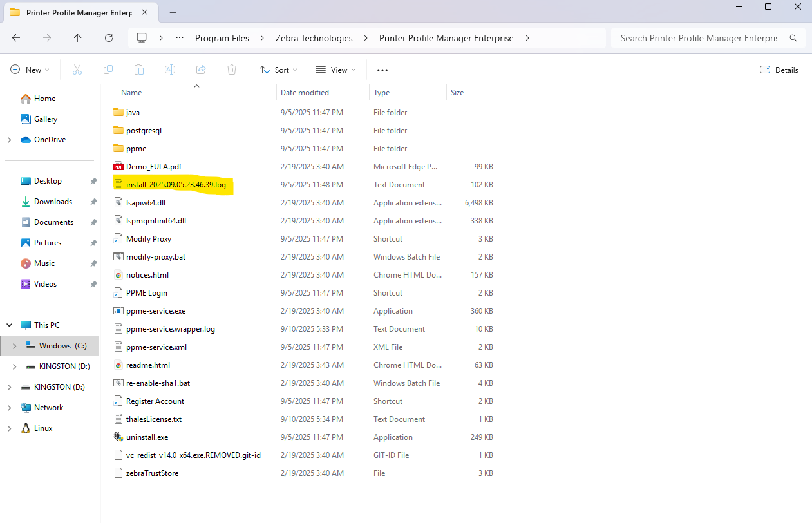The width and height of the screenshot is (812, 523).
Task: Click the this-PC monitor icon in address bar
Action: pos(142,38)
